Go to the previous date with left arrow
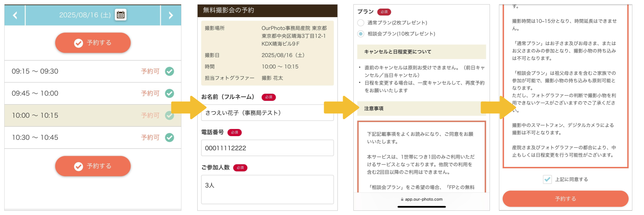This screenshot has height=215, width=644. tap(15, 15)
